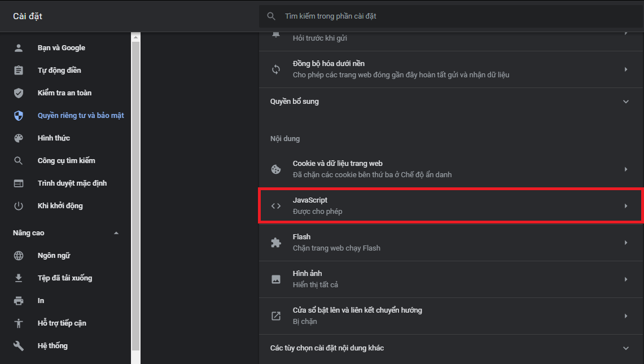
Task: Click the palette icon for Hình thức
Action: point(19,138)
